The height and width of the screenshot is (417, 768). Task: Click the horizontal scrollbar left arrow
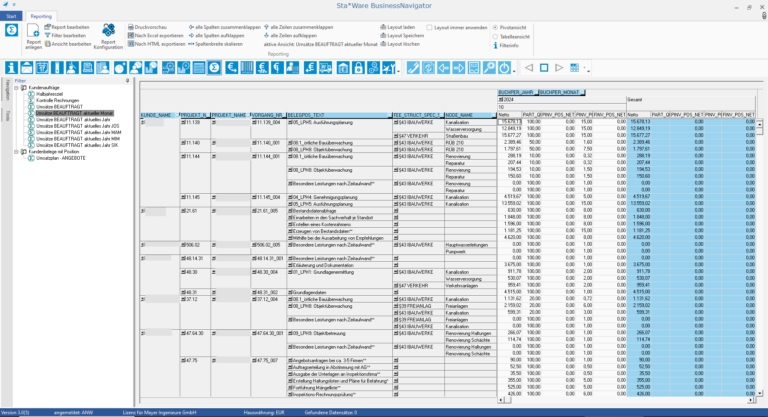click(x=501, y=400)
